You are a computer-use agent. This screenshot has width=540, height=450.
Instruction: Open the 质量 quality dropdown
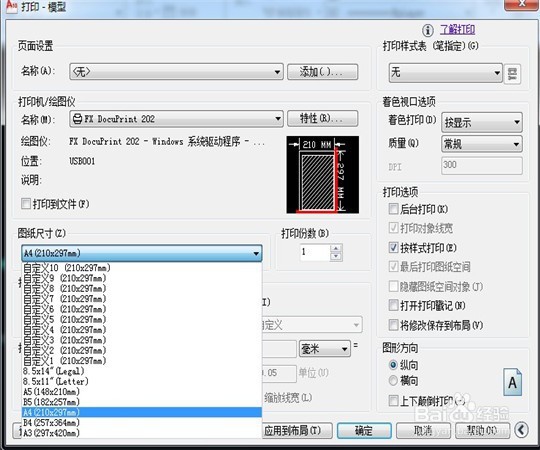coord(482,144)
